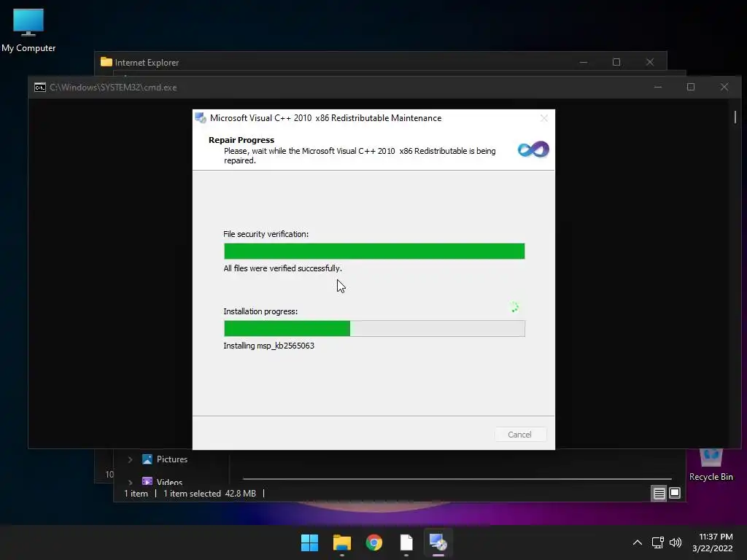Screen dimensions: 747x560
Task: Open the volume control tray icon
Action: point(675,542)
